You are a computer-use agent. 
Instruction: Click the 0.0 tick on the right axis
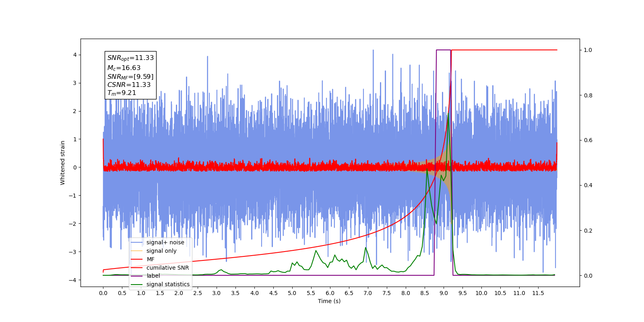(588, 276)
